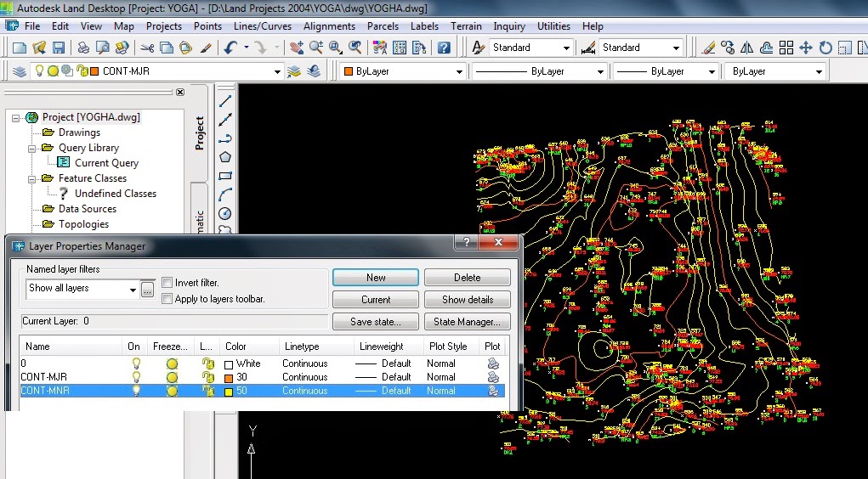Select the Erase tool
The image size is (868, 479).
[x=708, y=48]
